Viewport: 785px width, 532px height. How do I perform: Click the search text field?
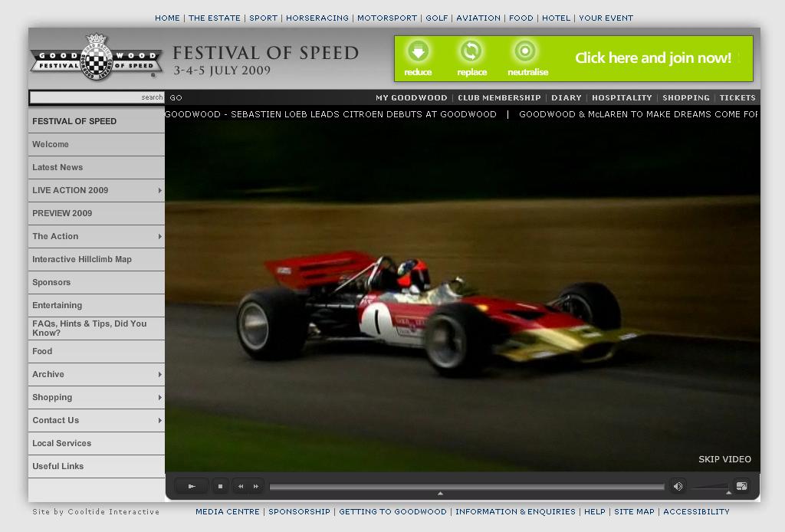(86, 97)
